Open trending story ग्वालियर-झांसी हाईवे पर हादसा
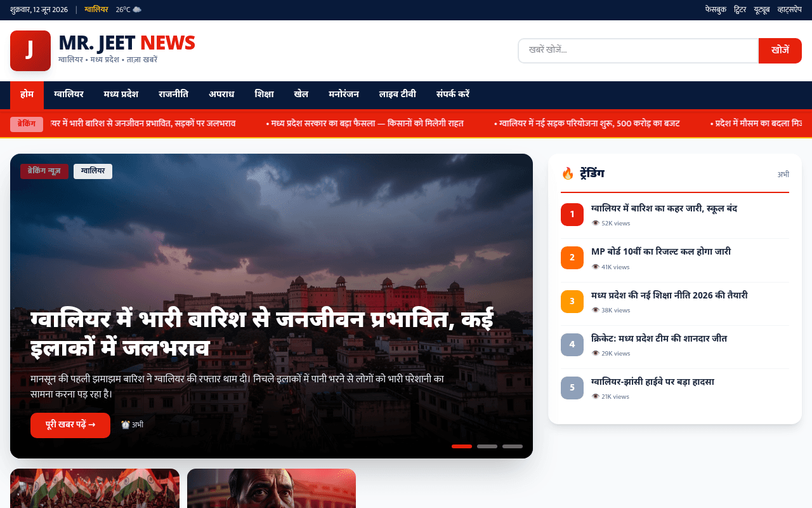This screenshot has height=508, width=812. click(x=653, y=382)
